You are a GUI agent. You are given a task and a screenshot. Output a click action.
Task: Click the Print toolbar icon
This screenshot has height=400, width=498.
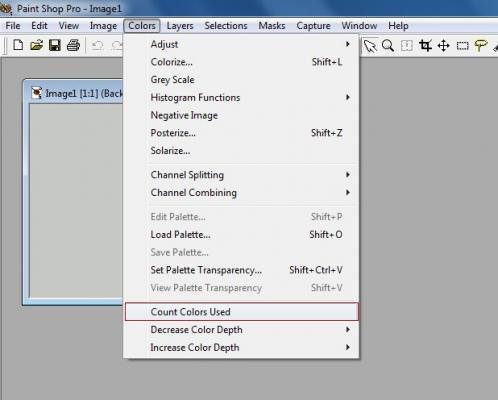[73, 45]
